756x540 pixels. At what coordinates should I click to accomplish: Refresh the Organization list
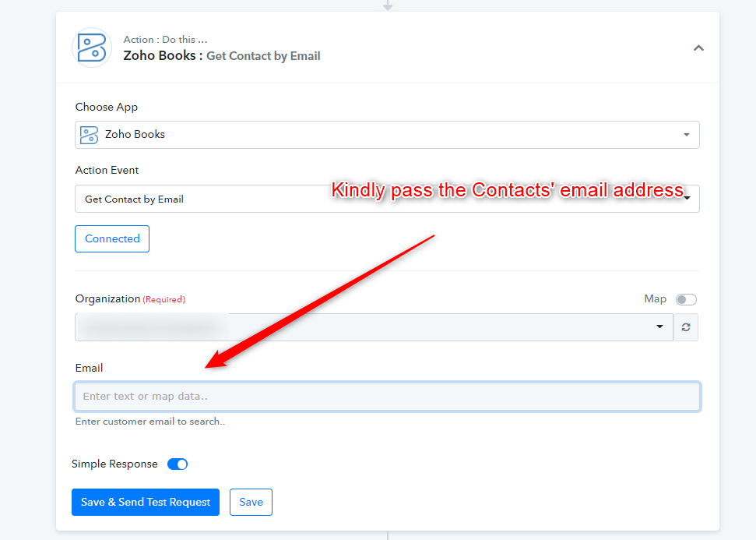686,327
